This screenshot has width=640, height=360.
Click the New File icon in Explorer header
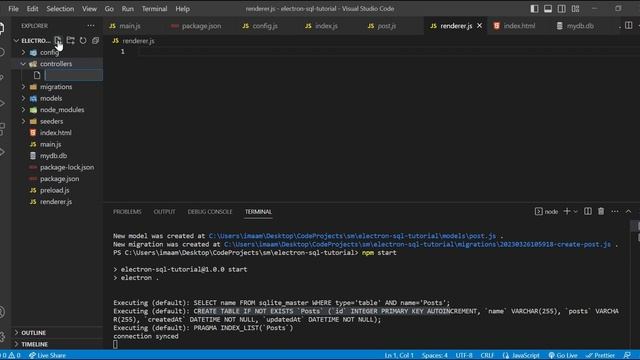58,40
